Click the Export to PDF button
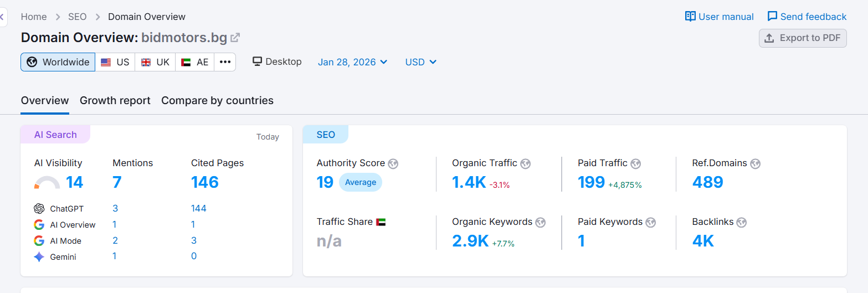868x293 pixels. coord(803,38)
